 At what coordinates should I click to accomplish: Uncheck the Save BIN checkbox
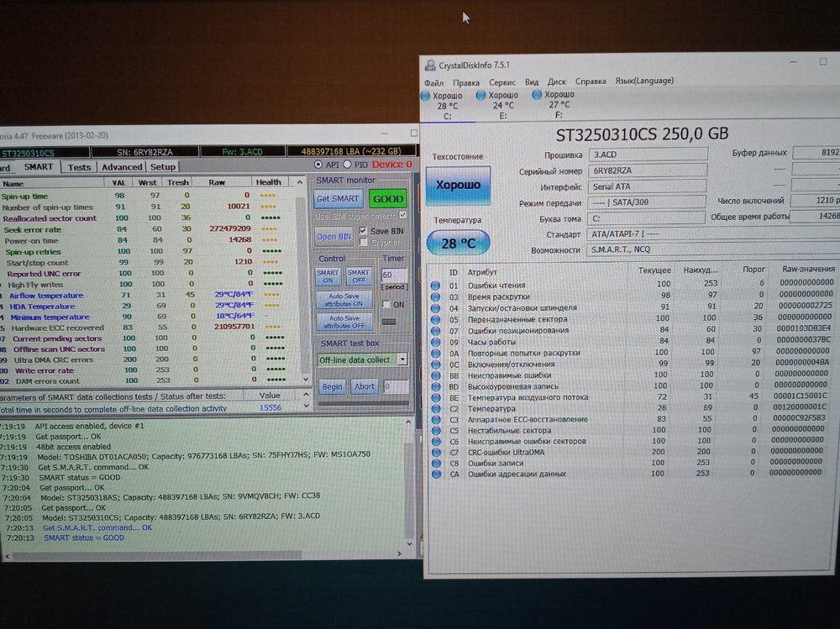(x=363, y=231)
